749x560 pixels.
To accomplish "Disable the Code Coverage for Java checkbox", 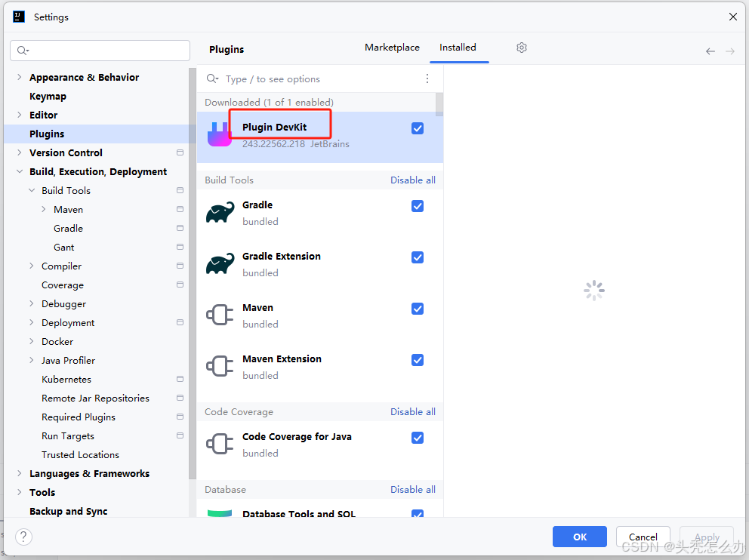I will click(418, 438).
